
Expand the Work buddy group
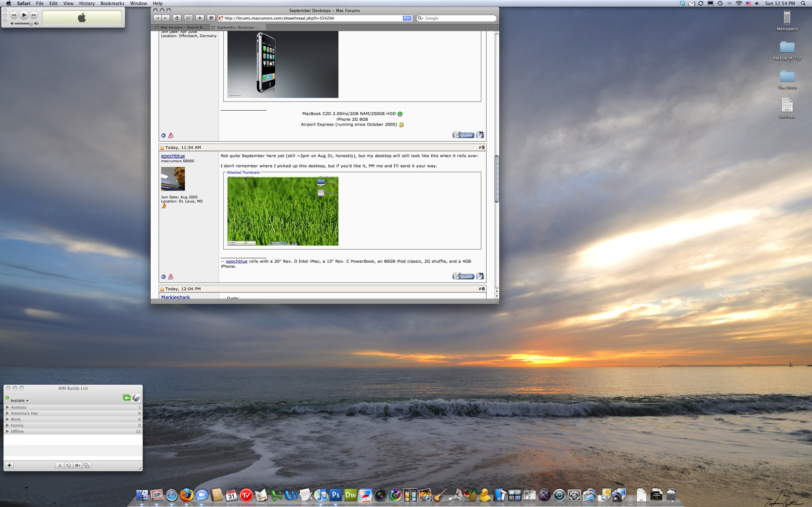coord(7,419)
